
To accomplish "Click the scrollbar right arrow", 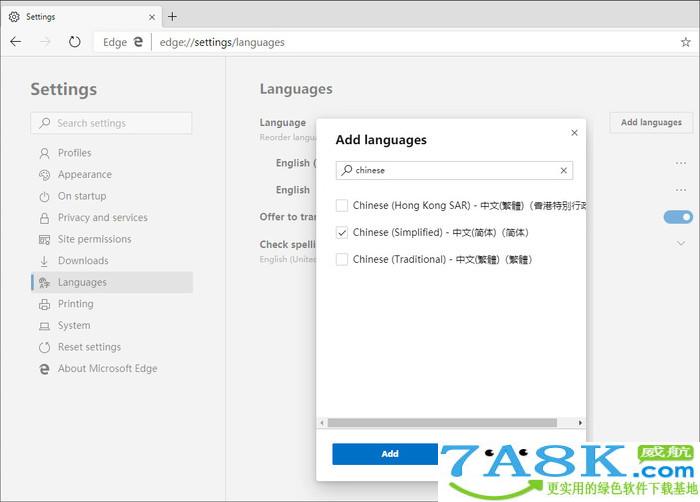I will [580, 423].
